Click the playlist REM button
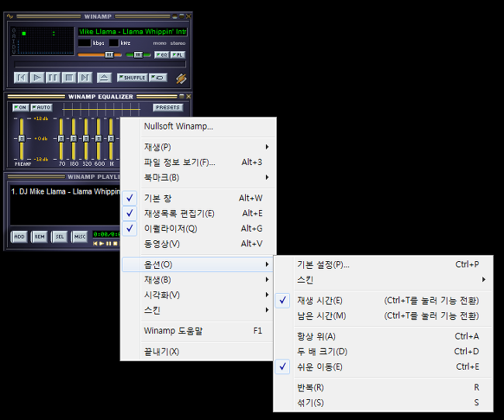 pos(40,236)
